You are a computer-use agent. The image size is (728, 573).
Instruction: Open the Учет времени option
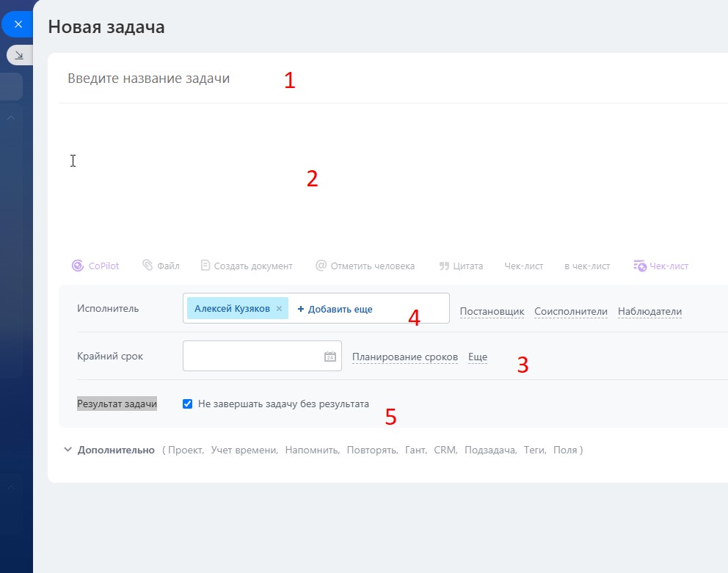tap(244, 450)
